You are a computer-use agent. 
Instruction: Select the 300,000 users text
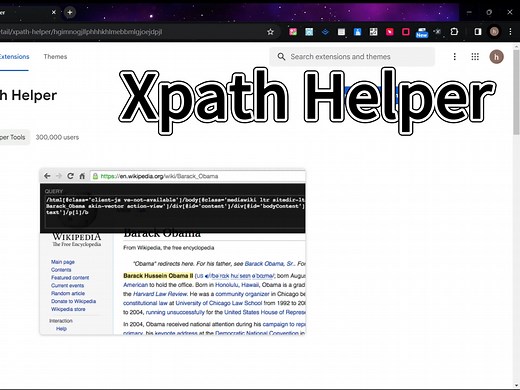(57, 137)
